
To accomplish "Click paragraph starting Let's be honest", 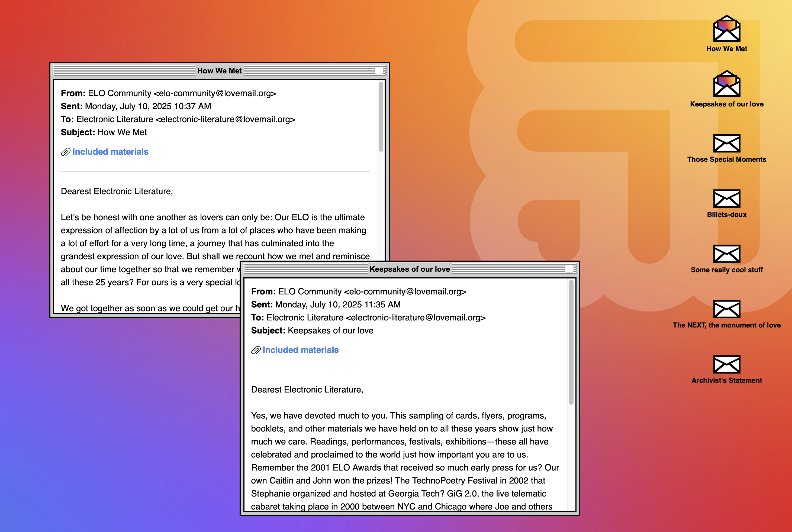I will (x=215, y=250).
